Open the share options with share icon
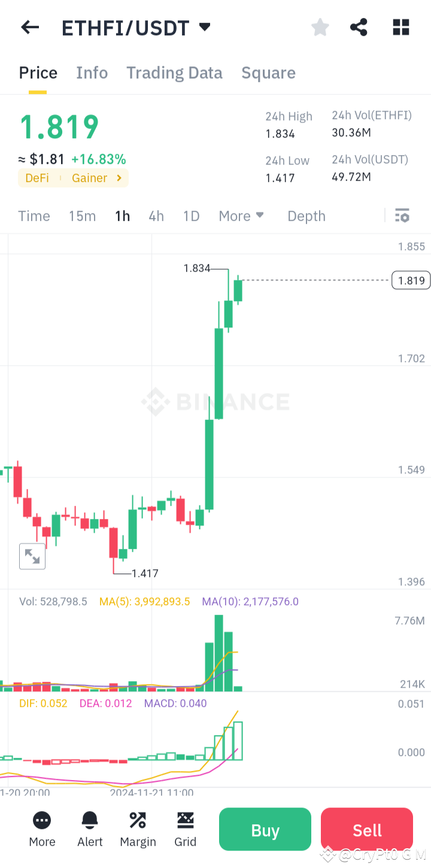Image resolution: width=431 pixels, height=868 pixels. pyautogui.click(x=359, y=27)
